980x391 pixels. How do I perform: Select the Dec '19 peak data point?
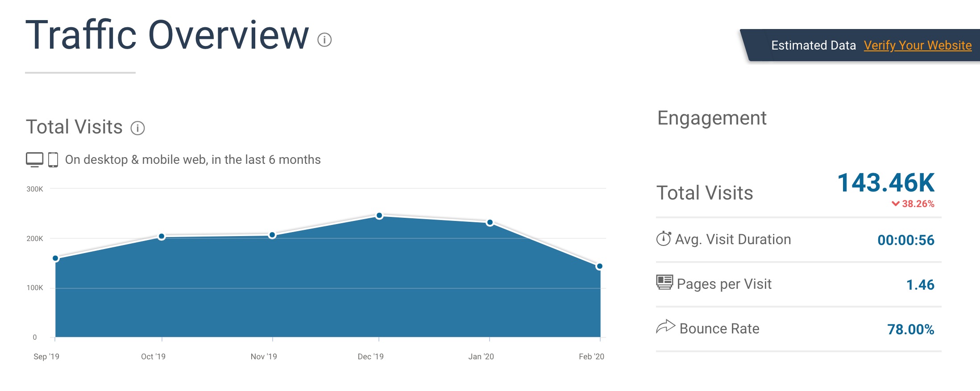click(379, 216)
